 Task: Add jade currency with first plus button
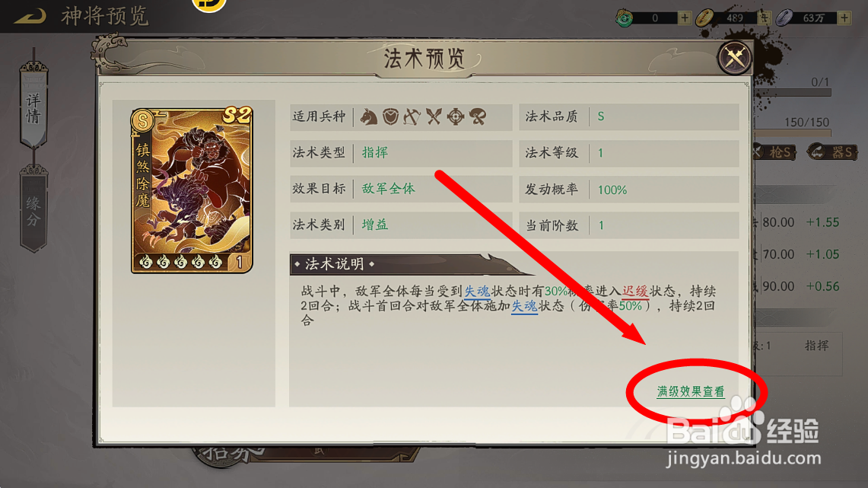click(685, 18)
